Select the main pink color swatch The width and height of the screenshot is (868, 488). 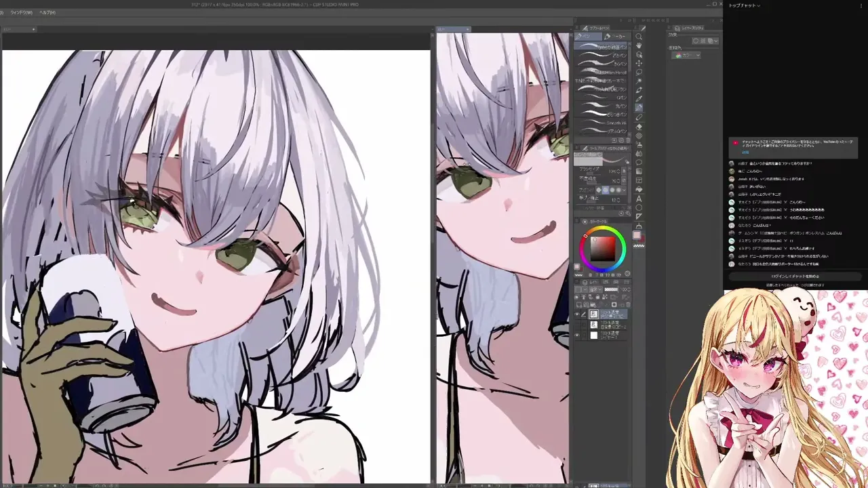click(637, 235)
